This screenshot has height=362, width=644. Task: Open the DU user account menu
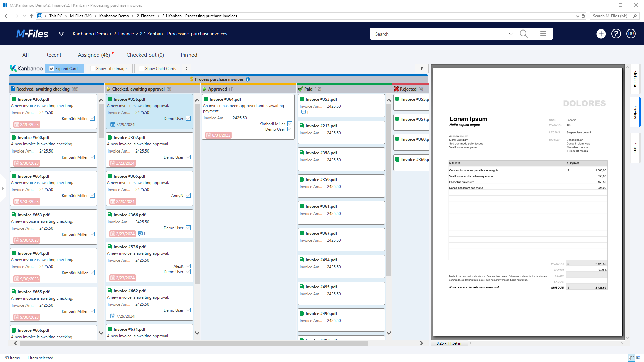tap(631, 34)
